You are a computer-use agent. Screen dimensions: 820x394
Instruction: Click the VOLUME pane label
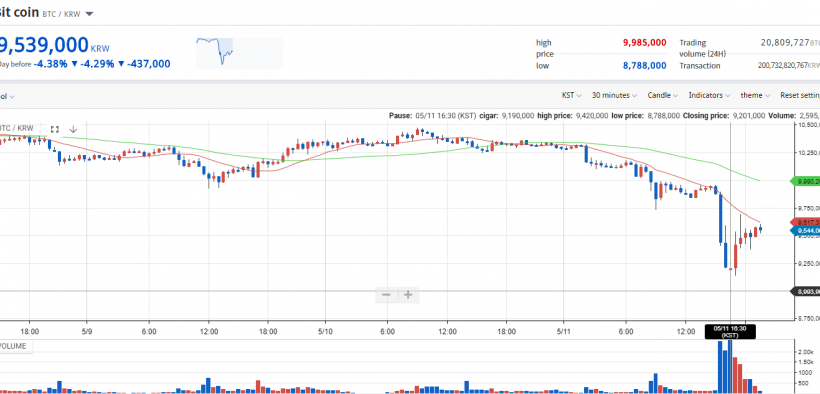pos(13,346)
